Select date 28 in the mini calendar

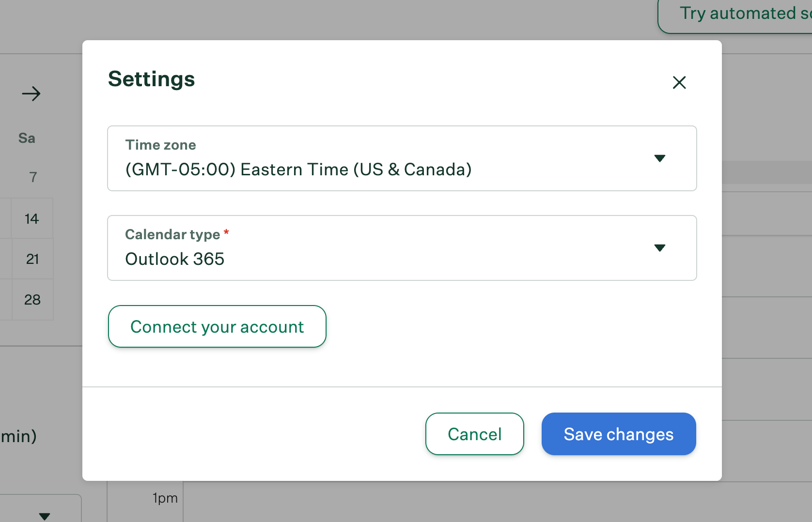coord(32,300)
